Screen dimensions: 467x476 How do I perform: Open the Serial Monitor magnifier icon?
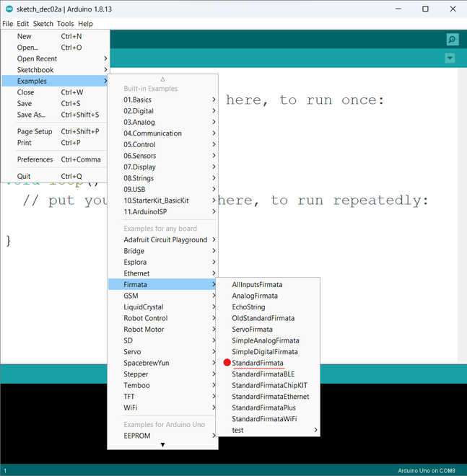coord(452,40)
